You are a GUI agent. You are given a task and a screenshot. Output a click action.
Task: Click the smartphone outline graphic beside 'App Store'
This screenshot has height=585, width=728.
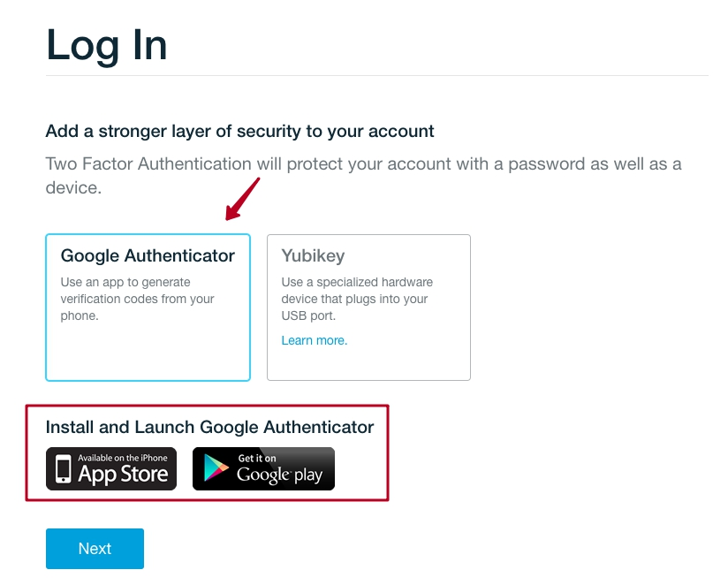[62, 468]
